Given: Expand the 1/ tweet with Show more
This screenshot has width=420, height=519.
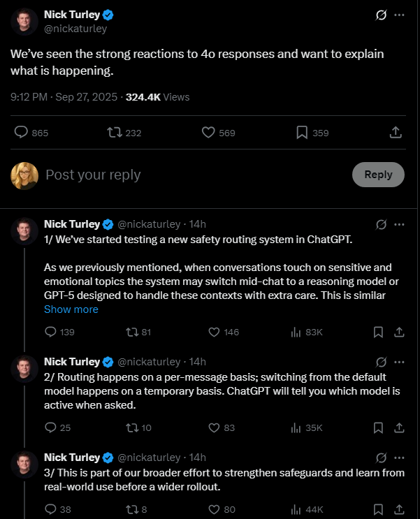Looking at the screenshot, I should tap(71, 309).
